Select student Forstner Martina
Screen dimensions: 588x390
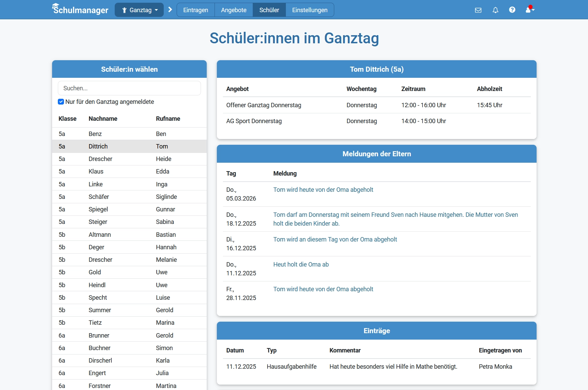click(x=129, y=385)
